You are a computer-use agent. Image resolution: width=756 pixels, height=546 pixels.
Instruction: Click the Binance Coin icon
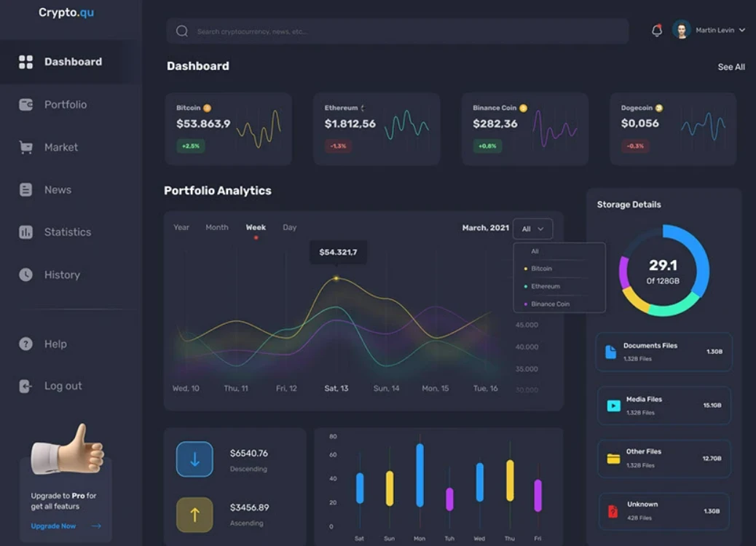[x=523, y=108]
